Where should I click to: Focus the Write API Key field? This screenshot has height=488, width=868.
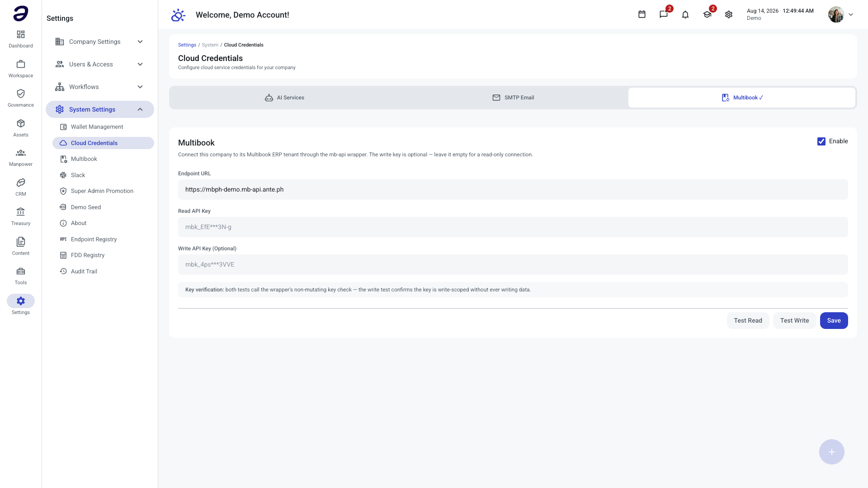513,265
